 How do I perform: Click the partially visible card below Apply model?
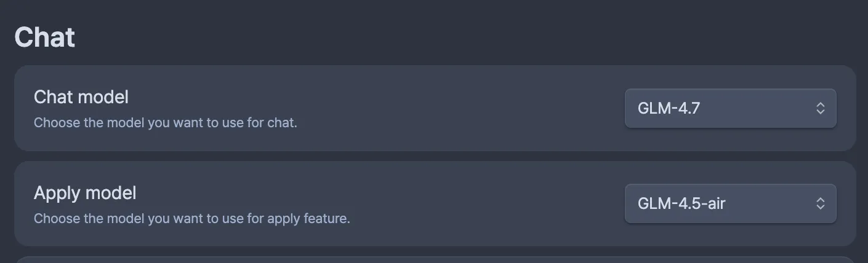(x=431, y=259)
